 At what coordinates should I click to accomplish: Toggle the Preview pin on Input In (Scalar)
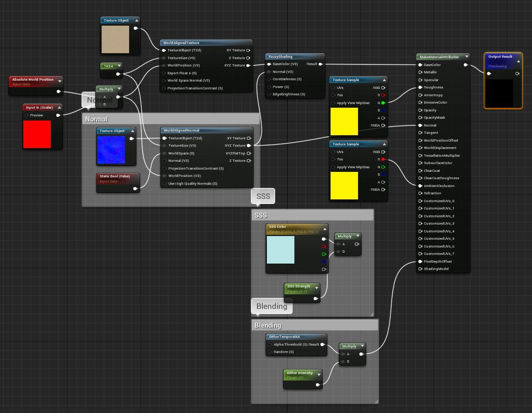tap(27, 115)
